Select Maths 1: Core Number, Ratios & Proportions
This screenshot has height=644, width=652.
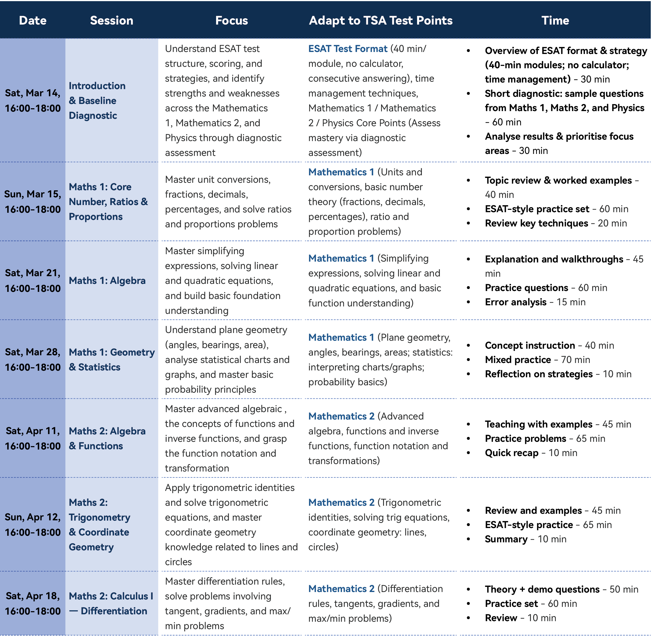(x=108, y=202)
